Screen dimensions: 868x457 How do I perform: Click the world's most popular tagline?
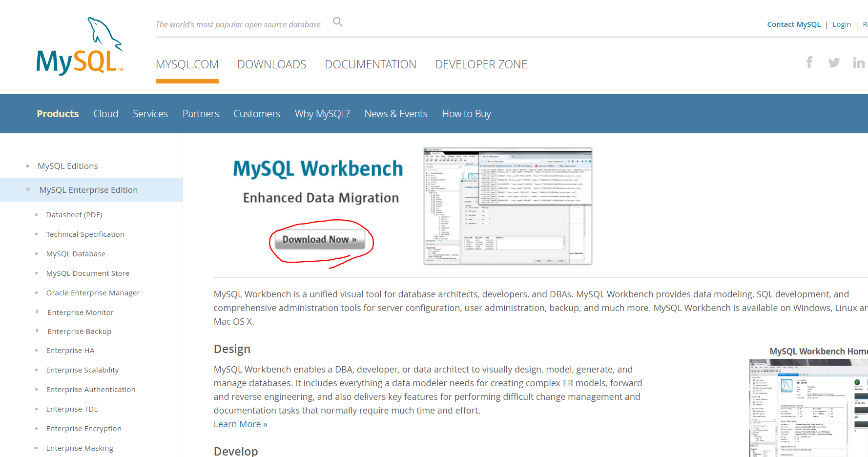(x=238, y=24)
